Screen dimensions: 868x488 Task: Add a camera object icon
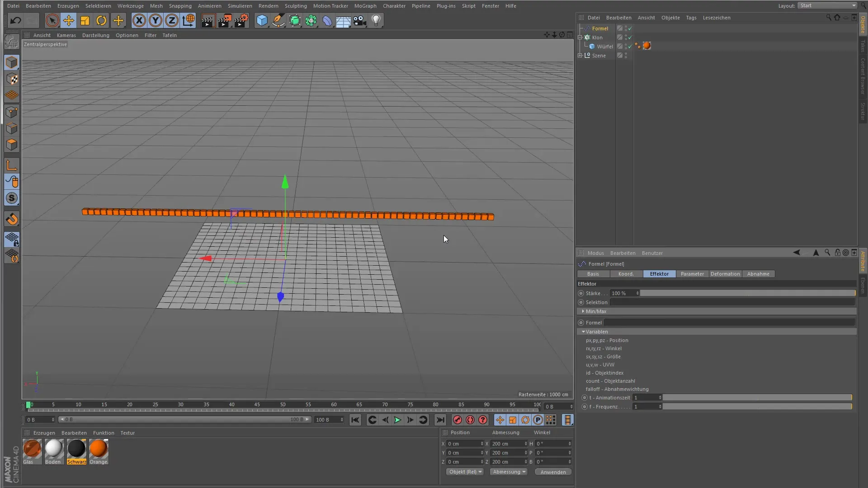(360, 20)
